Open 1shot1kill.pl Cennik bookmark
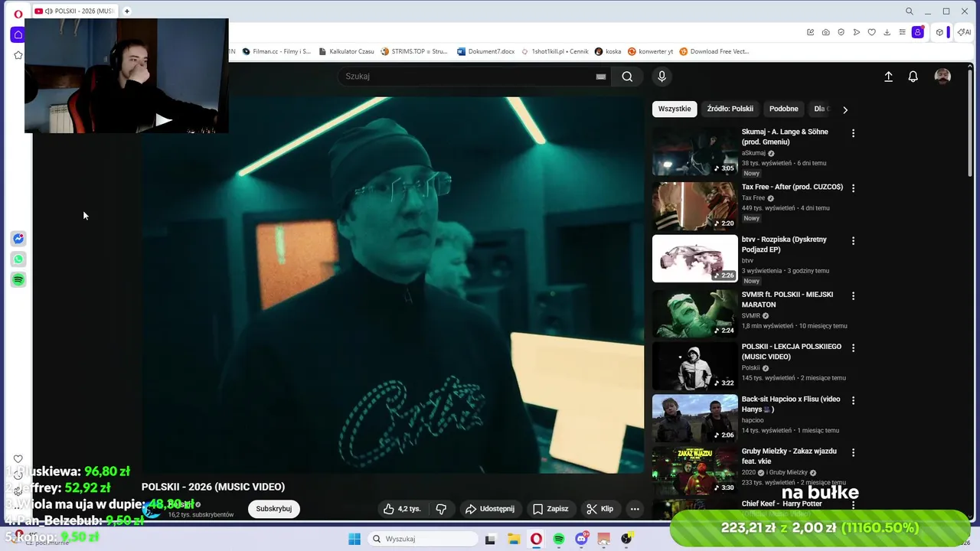Image resolution: width=980 pixels, height=551 pixels. 554,51
